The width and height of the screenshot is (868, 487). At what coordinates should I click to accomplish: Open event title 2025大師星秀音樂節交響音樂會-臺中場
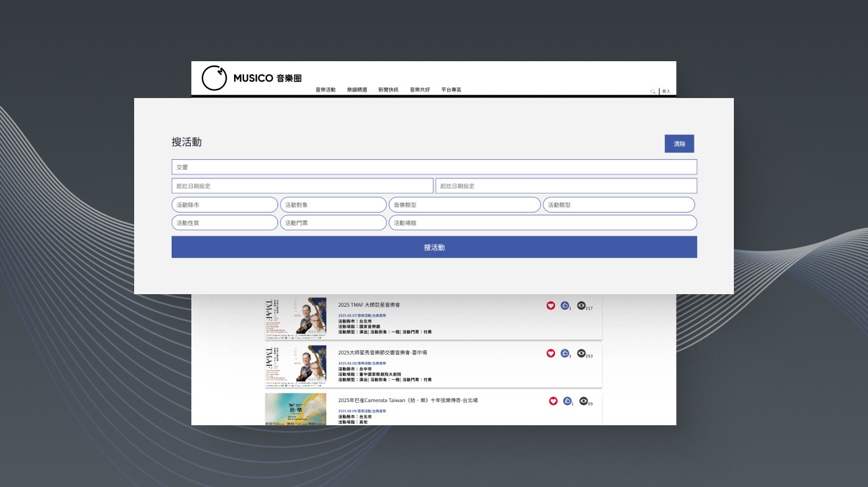(383, 352)
